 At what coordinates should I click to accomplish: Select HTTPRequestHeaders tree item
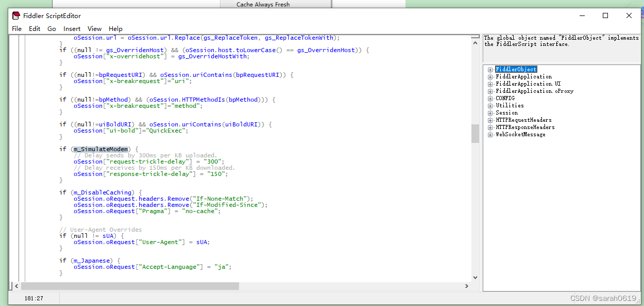pyautogui.click(x=523, y=120)
